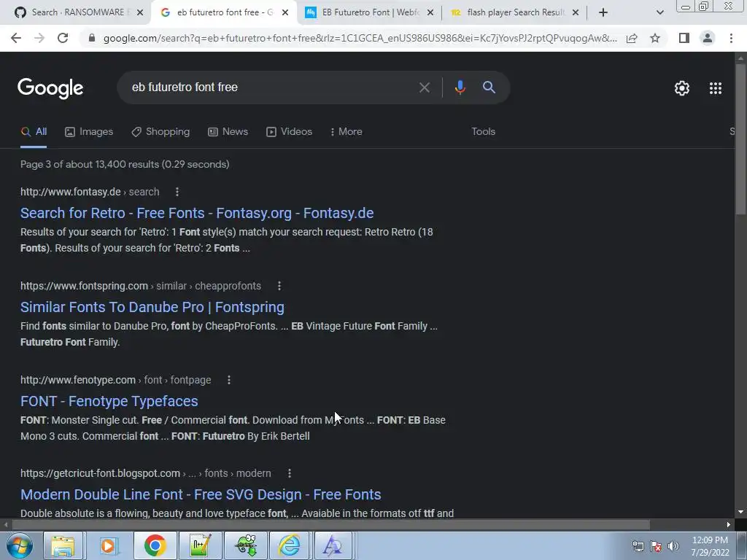
Task: Clear the search box with X
Action: 424,87
